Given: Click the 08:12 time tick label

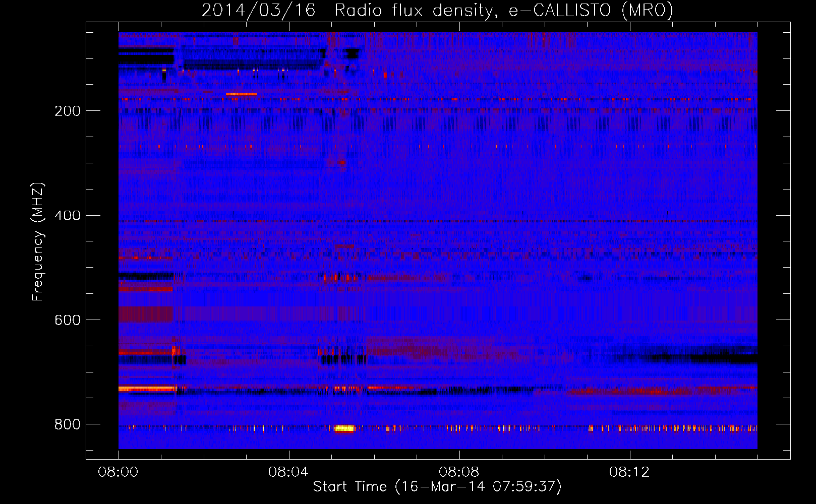Looking at the screenshot, I should click(x=629, y=472).
